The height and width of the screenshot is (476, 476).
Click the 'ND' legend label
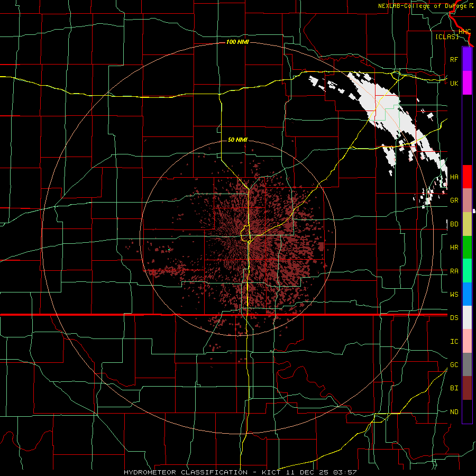(454, 412)
